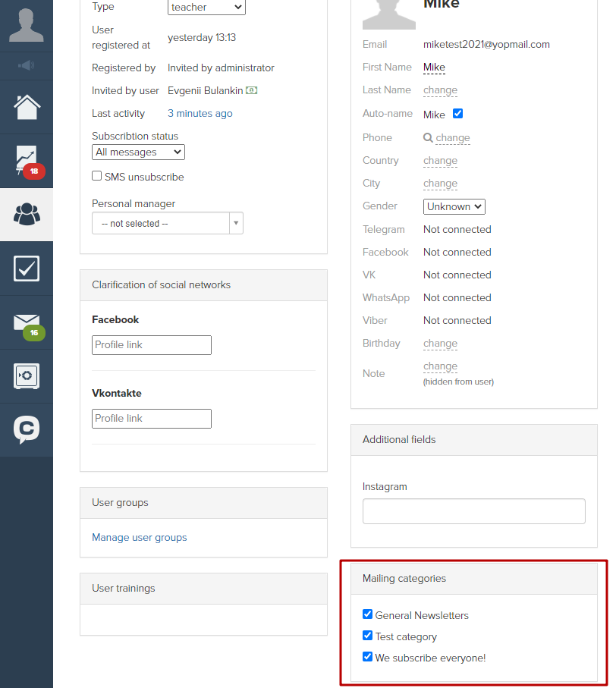Uncheck Test category mailing checkbox
This screenshot has height=688, width=616.
(x=368, y=636)
